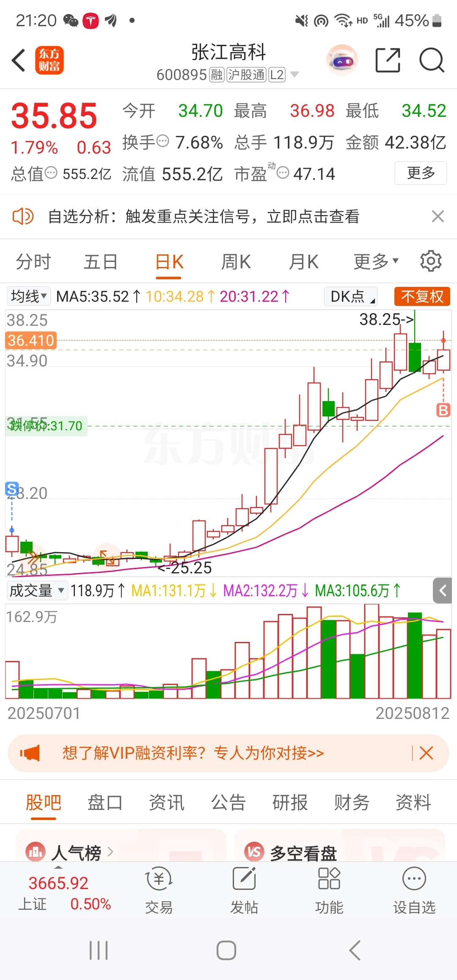Tap info icon next to 总值
457x980 pixels.
(x=51, y=173)
